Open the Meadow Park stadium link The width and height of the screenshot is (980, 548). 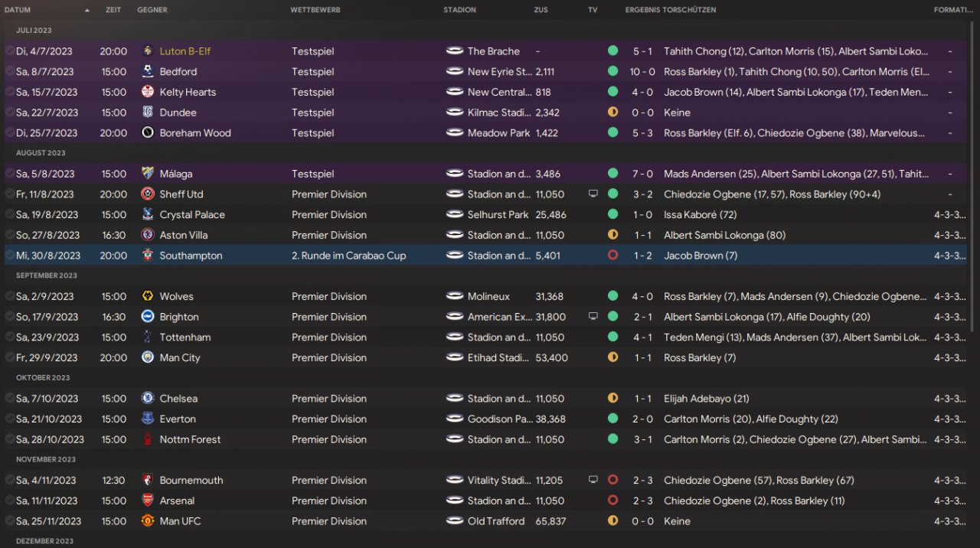pos(498,132)
